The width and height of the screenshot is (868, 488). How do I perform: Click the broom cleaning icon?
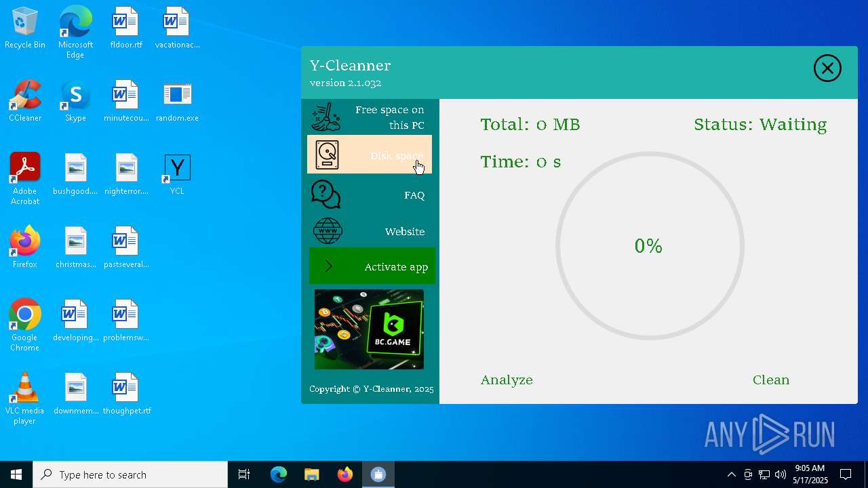pyautogui.click(x=326, y=117)
